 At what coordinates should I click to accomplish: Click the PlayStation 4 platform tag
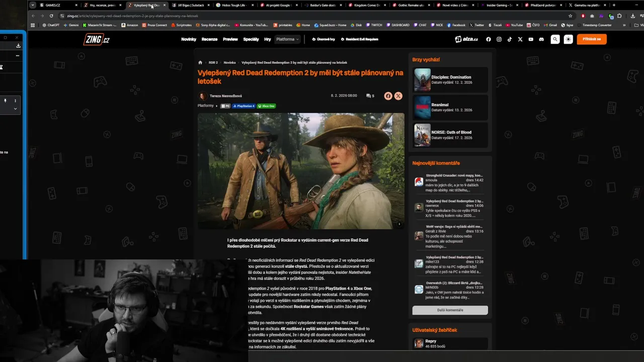tap(244, 106)
